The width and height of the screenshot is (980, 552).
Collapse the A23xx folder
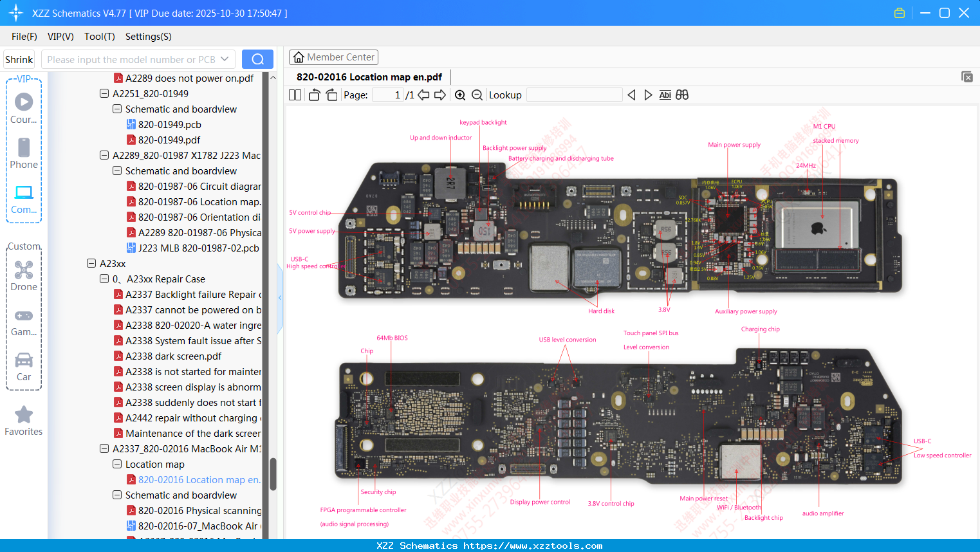coord(91,263)
